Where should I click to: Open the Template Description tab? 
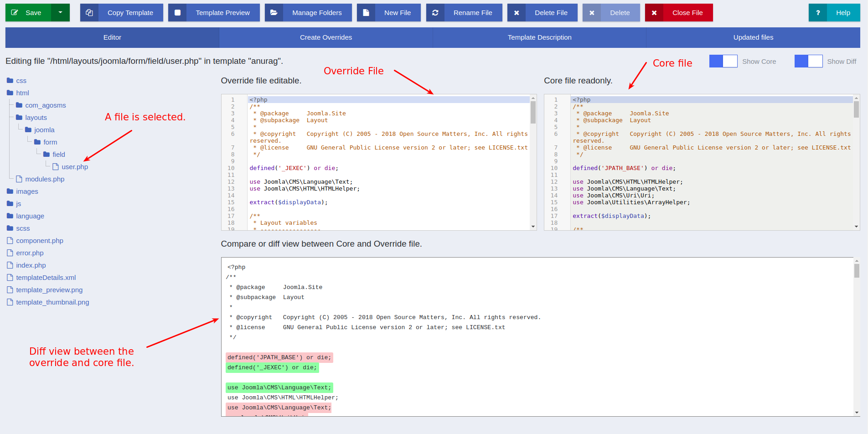click(x=539, y=37)
